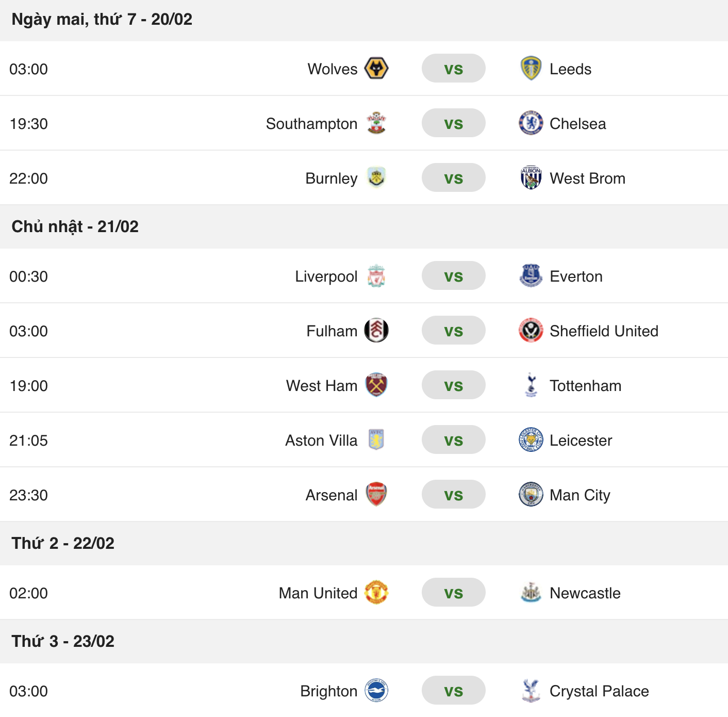Click the Sheffield United badge
This screenshot has height=717, width=728.
tap(531, 331)
